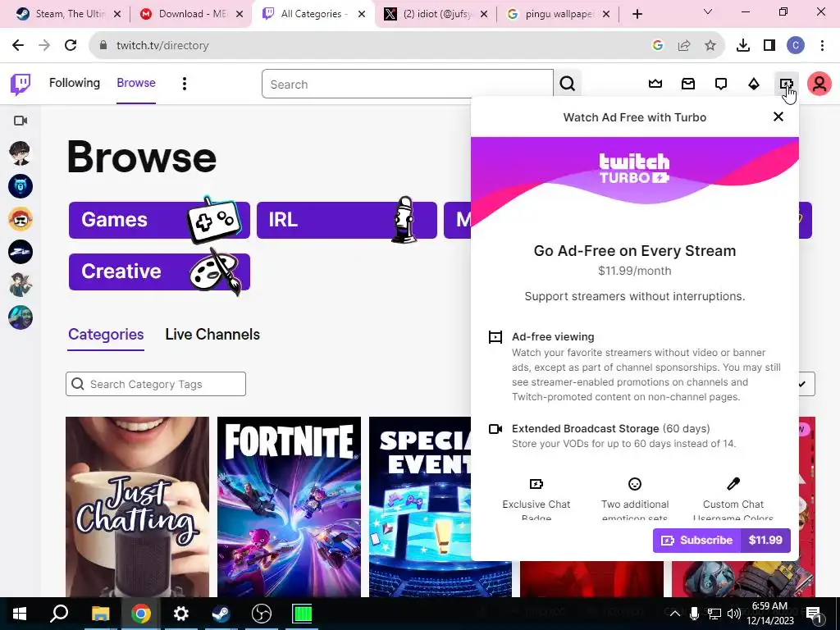Open Steam from the taskbar

221,614
